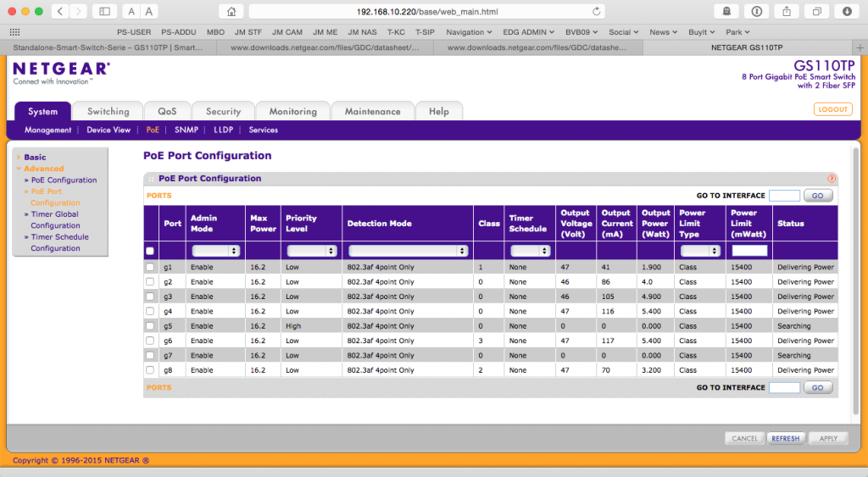Expand the Social bookmarks folder
The image size is (868, 477).
(x=623, y=32)
